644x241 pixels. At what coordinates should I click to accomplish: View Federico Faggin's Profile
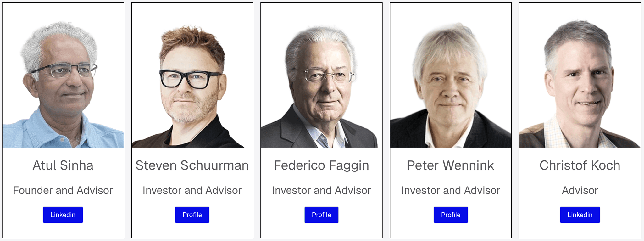(x=321, y=215)
